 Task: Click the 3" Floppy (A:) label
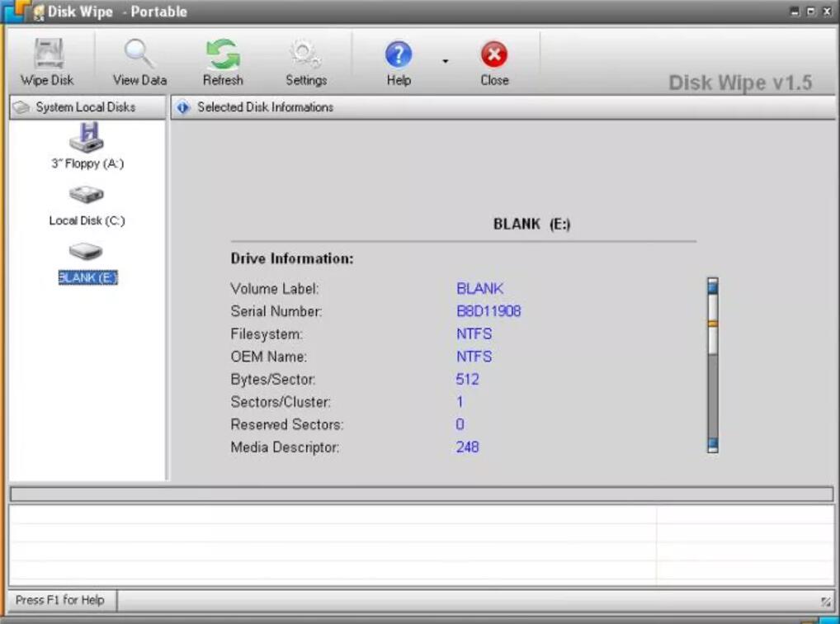[x=87, y=163]
